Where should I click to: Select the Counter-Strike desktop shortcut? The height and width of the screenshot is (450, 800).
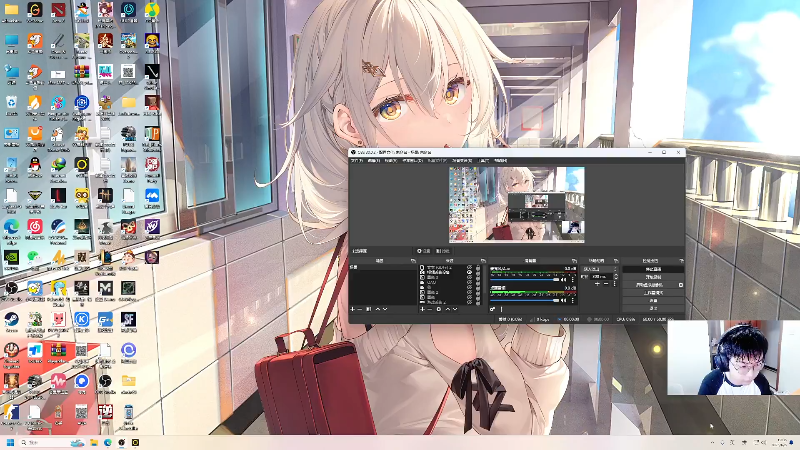click(x=11, y=414)
